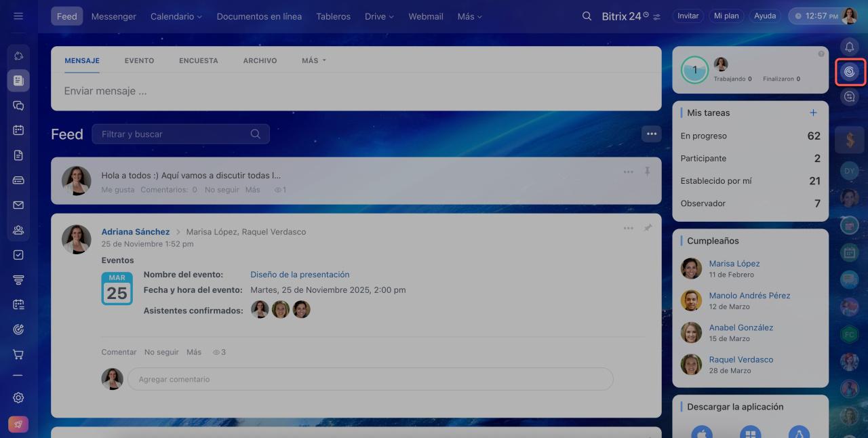Click the Invitar button
This screenshot has height=438, width=868.
click(688, 16)
